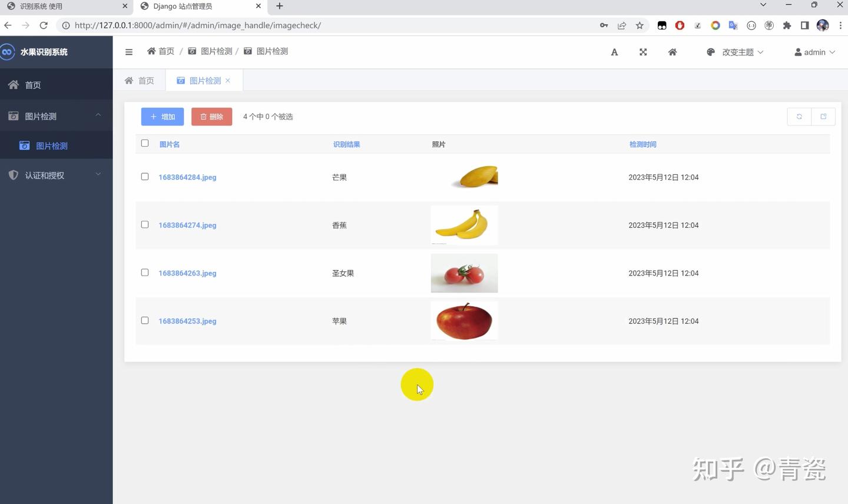848x504 pixels.
Task: Check the checkbox for 1683864284.jpeg row
Action: (x=144, y=176)
